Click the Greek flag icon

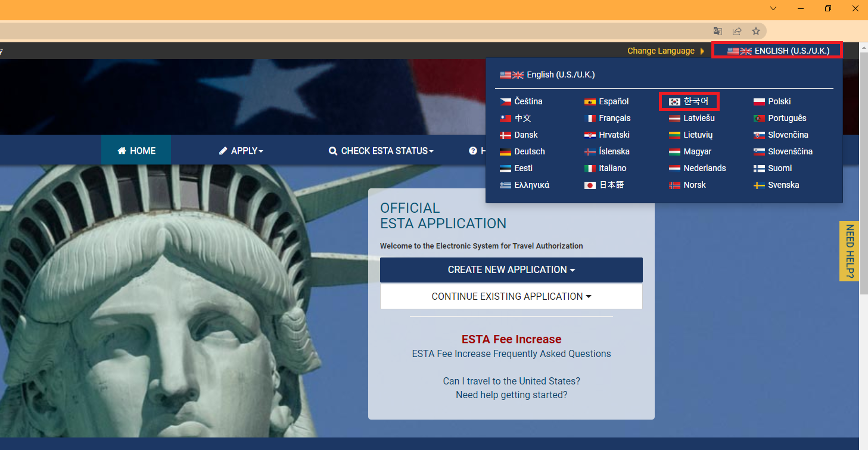(x=505, y=185)
